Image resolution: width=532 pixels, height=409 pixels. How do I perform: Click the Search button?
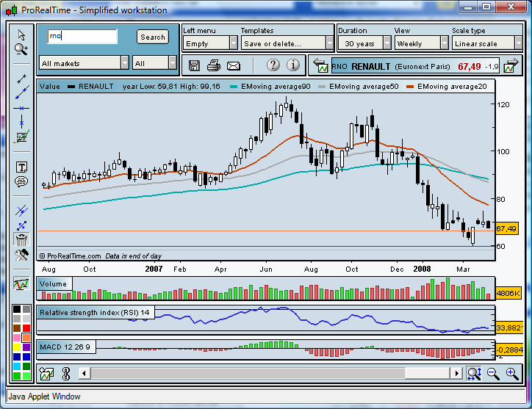coord(153,37)
